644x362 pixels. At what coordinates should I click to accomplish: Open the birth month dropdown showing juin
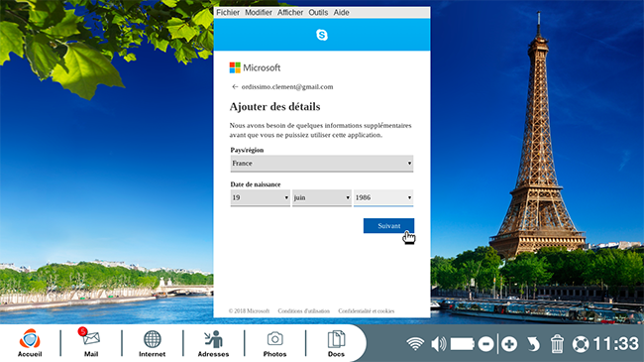[x=322, y=198]
